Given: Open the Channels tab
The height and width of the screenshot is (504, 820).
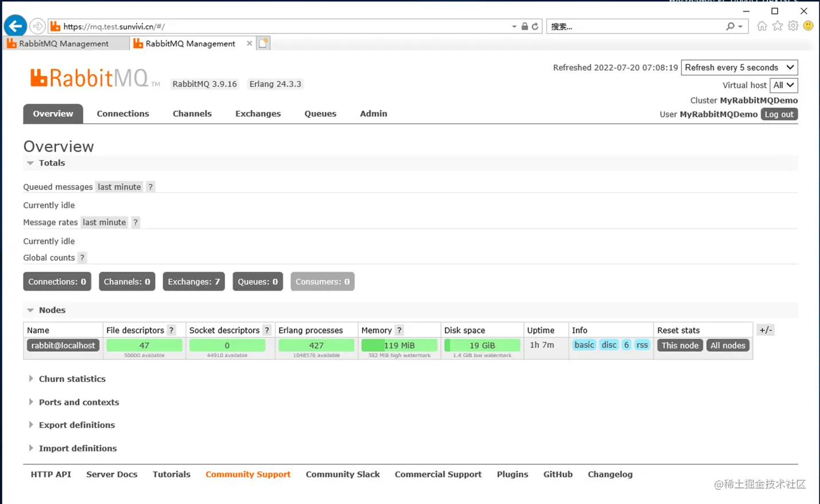Looking at the screenshot, I should [x=192, y=114].
